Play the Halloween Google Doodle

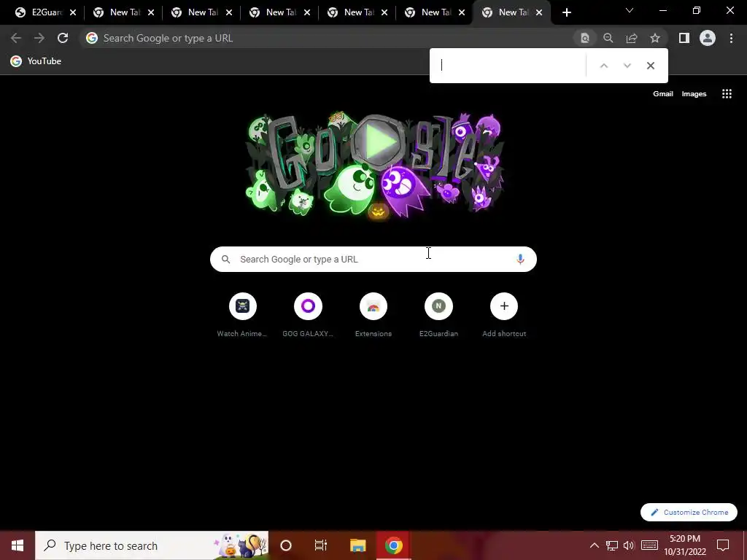[378, 142]
